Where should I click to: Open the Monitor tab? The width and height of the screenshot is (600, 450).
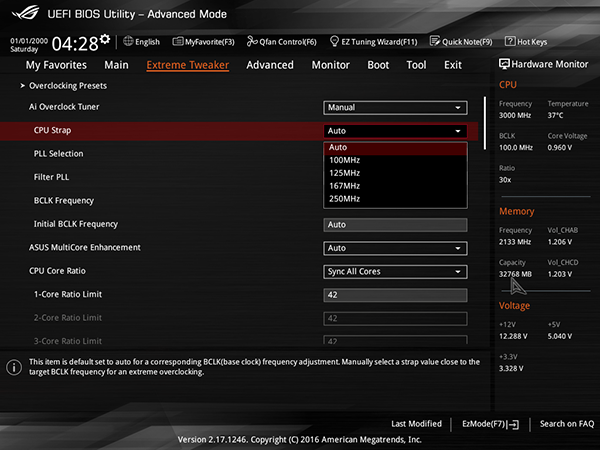point(331,65)
